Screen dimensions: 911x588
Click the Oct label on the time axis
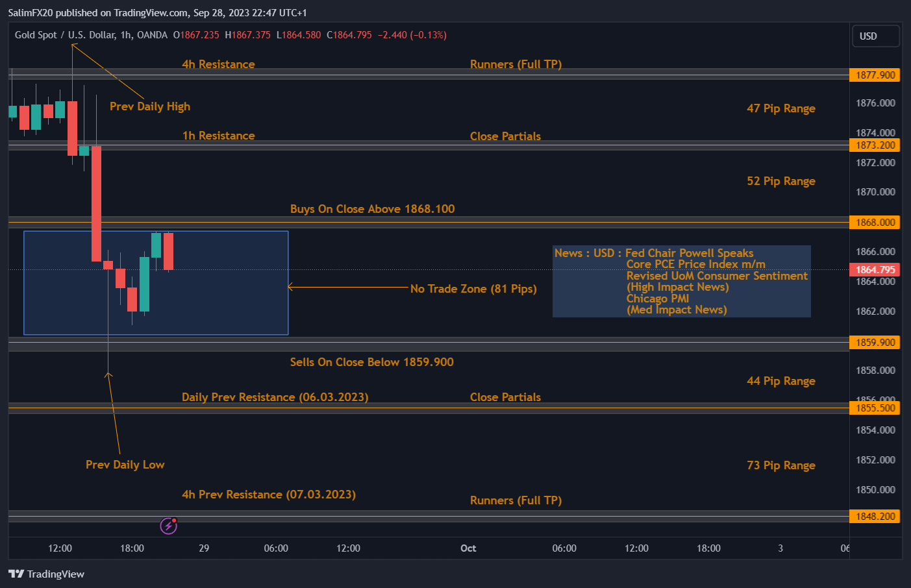(468, 548)
